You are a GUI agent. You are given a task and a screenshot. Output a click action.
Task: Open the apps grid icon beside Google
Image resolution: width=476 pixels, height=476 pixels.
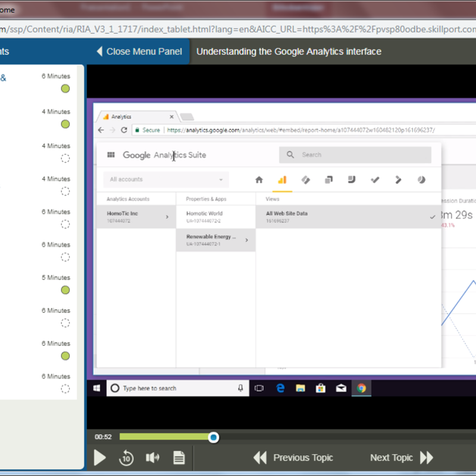[x=111, y=155]
